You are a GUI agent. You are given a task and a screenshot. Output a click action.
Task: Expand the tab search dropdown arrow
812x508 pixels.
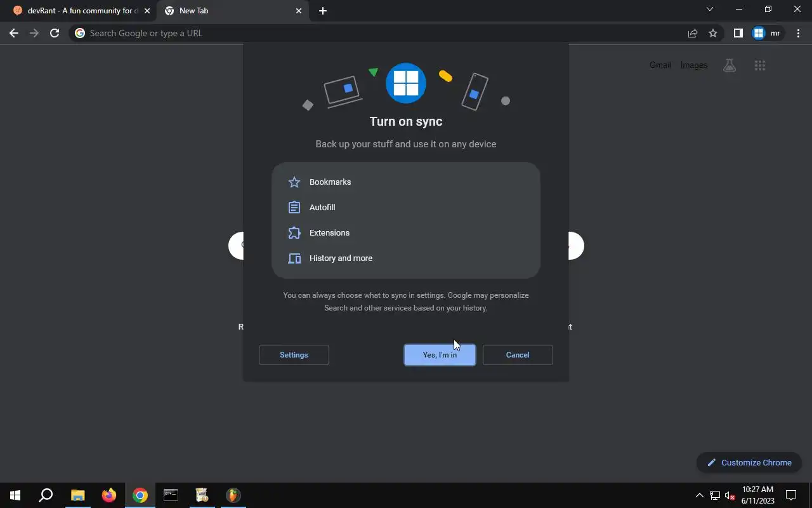point(710,10)
